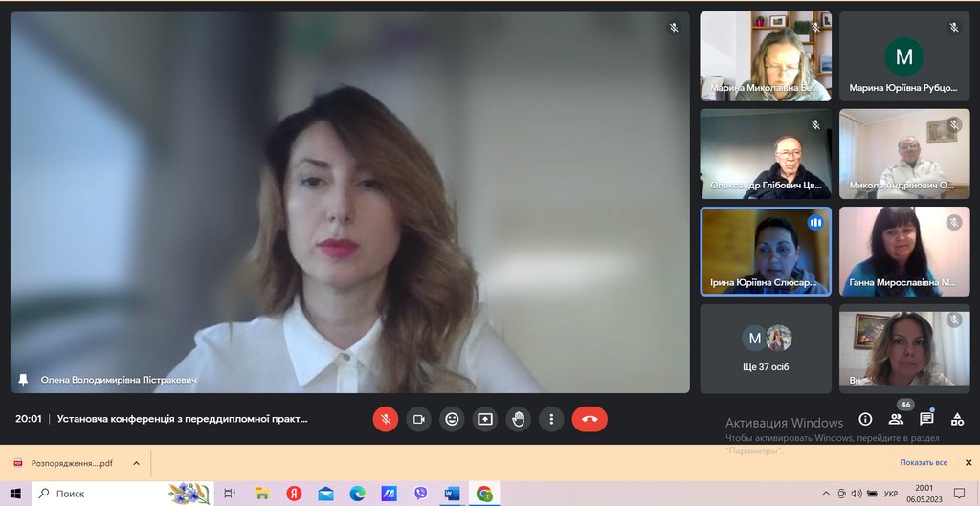
Task: Open the meeting details info icon
Action: (x=865, y=419)
